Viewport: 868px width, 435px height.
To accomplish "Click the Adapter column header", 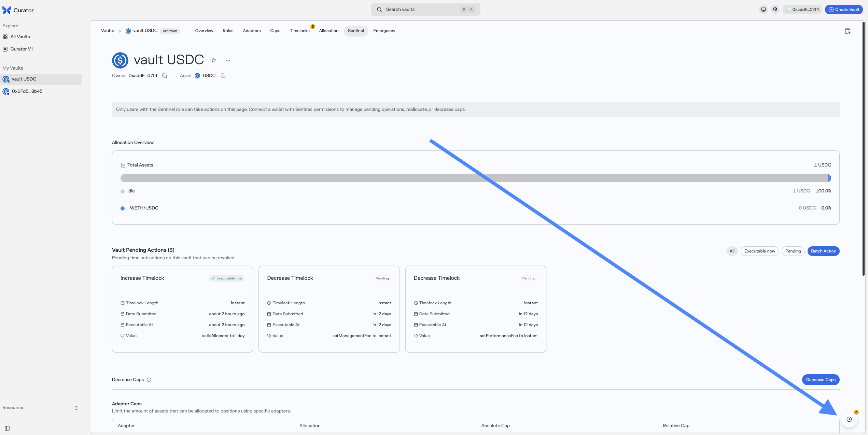I will (126, 426).
